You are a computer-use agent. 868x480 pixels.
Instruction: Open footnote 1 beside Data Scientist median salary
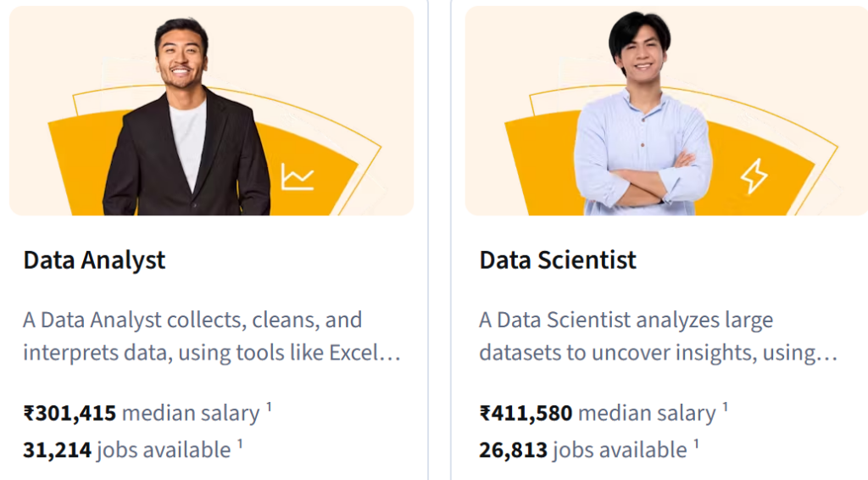[725, 407]
